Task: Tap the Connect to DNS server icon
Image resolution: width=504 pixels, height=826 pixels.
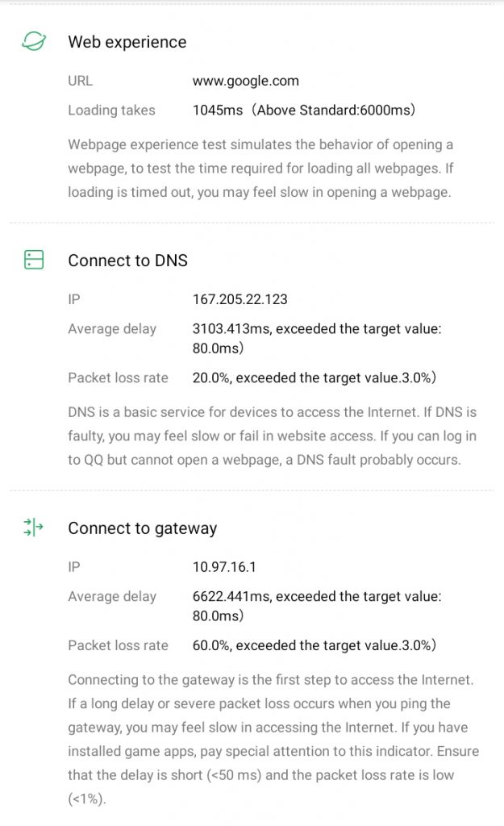Action: click(x=34, y=260)
